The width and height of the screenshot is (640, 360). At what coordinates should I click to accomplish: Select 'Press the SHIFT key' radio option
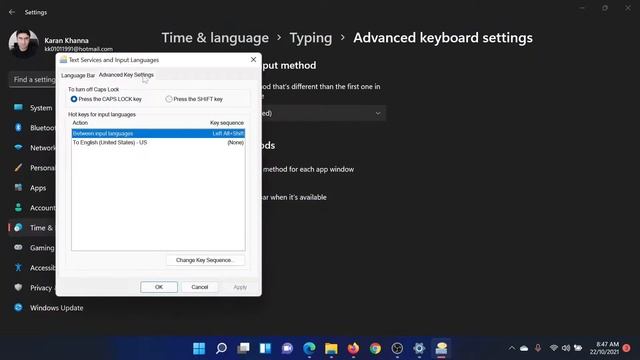pos(194,99)
